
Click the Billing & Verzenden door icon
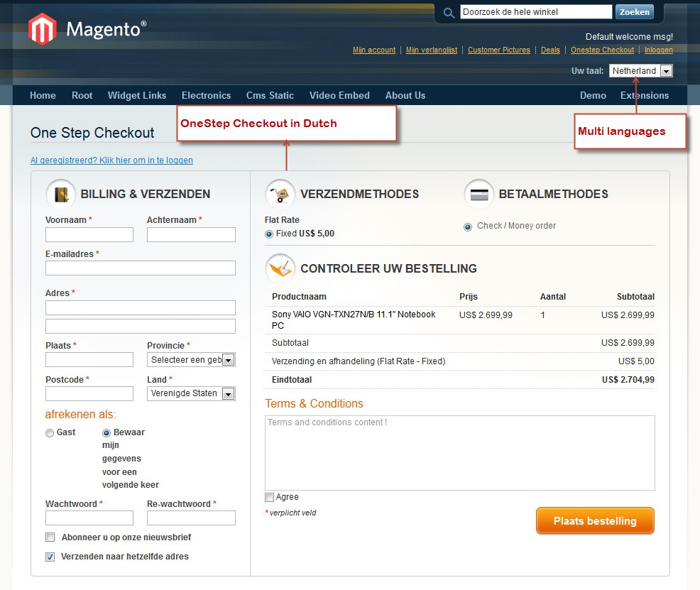pos(61,194)
